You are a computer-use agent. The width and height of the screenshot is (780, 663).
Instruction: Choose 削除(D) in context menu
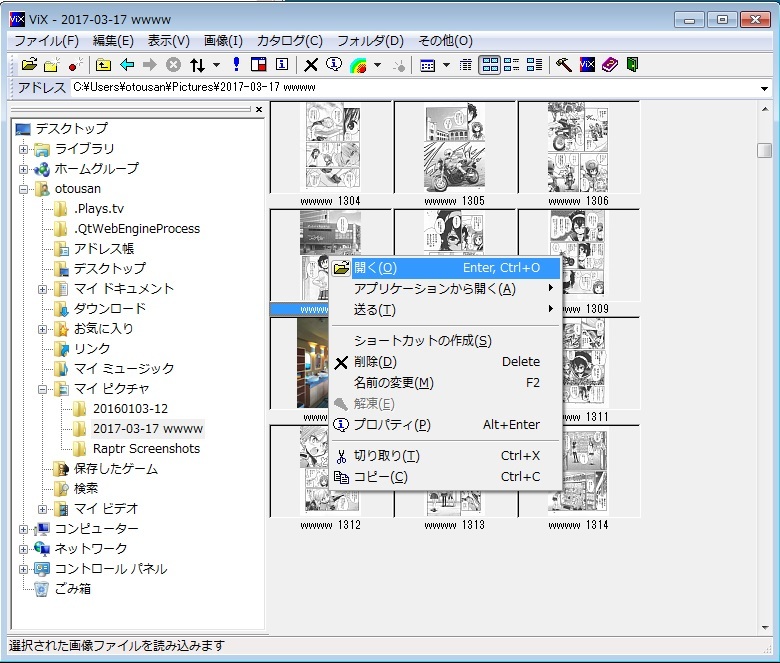pyautogui.click(x=445, y=362)
